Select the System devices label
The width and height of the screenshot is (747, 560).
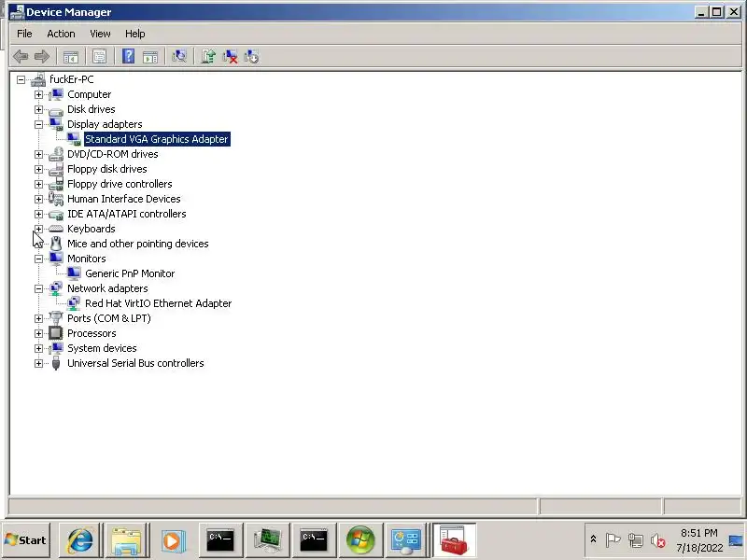point(102,348)
